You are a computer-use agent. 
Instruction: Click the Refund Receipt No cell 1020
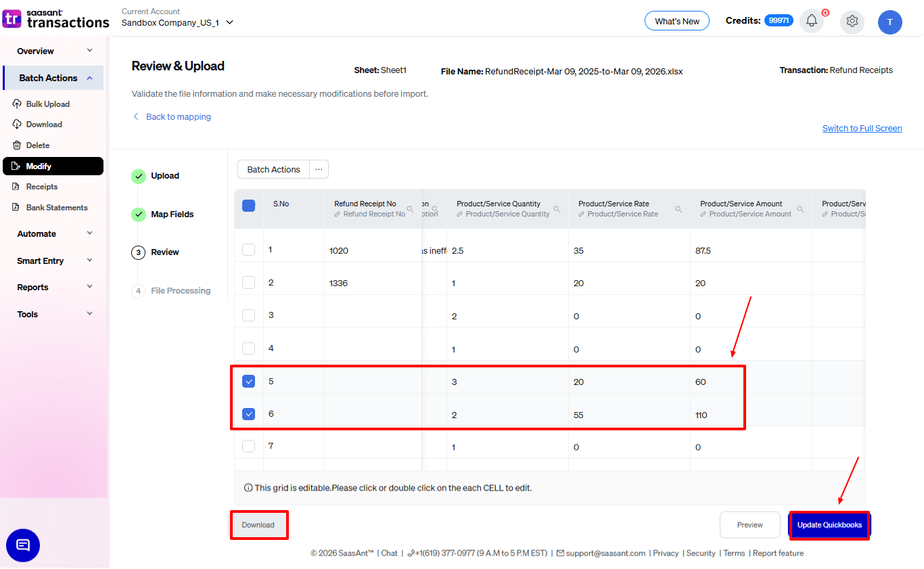coord(339,250)
